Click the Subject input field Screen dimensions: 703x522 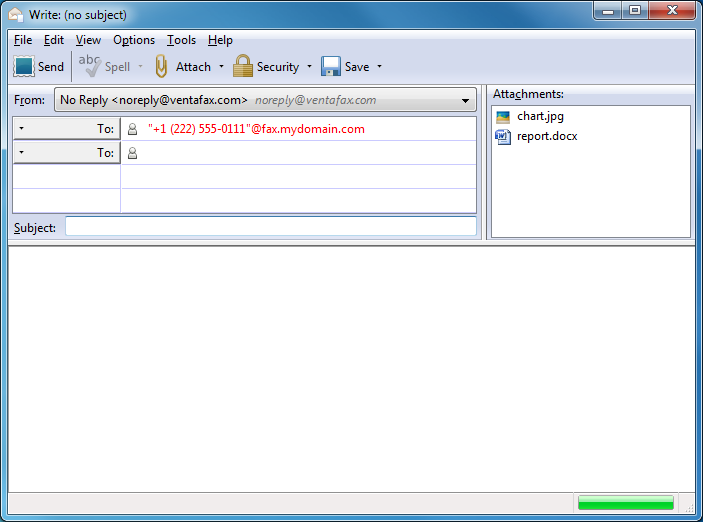271,226
